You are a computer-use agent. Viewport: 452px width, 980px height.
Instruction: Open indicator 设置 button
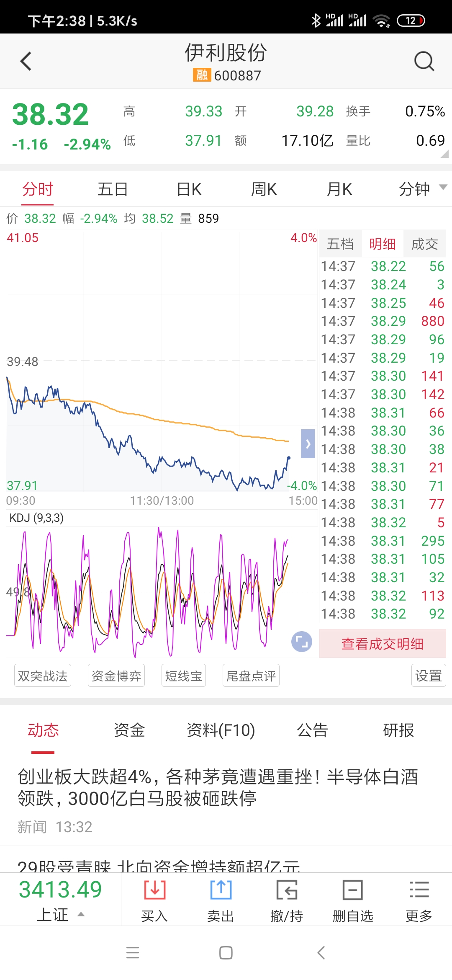[x=429, y=676]
